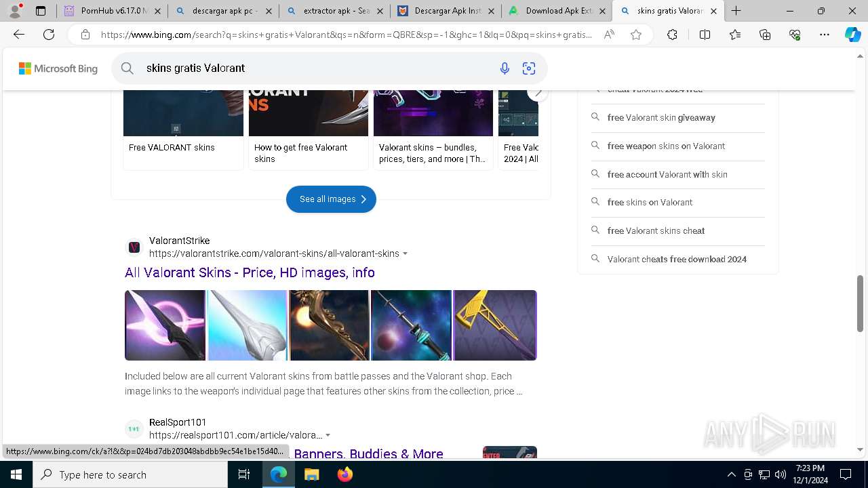The image size is (868, 488).
Task: Advance image carousel with next arrow
Action: (538, 93)
